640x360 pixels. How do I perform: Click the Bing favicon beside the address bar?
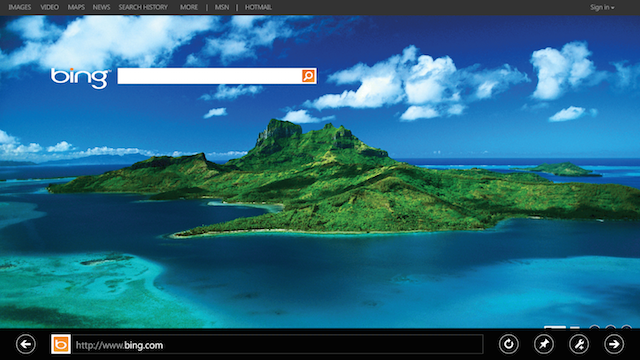point(61,344)
